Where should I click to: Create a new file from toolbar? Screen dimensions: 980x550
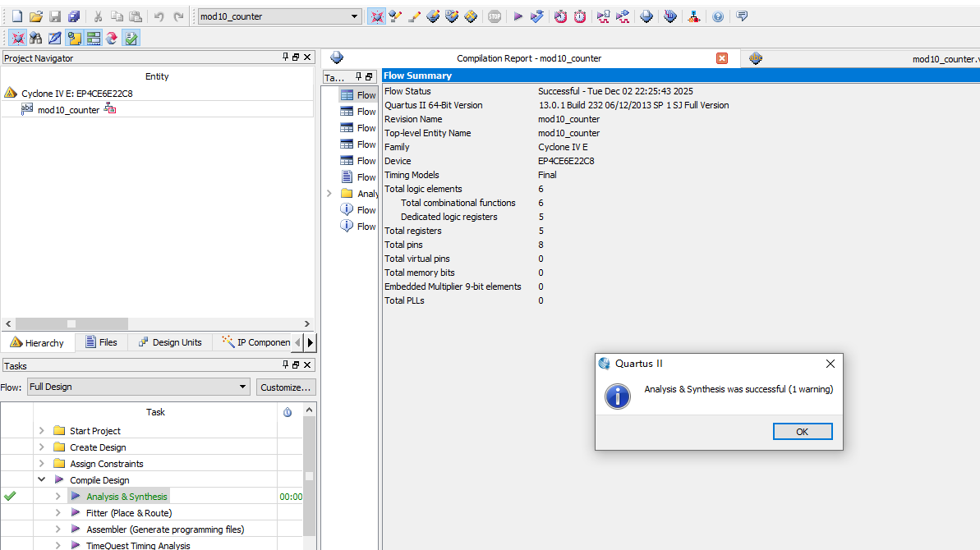[x=17, y=16]
